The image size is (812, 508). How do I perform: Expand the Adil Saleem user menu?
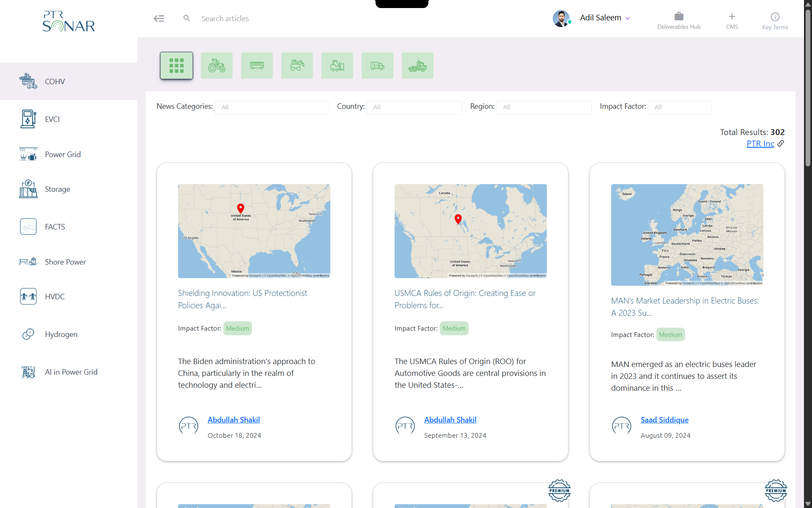click(x=605, y=18)
